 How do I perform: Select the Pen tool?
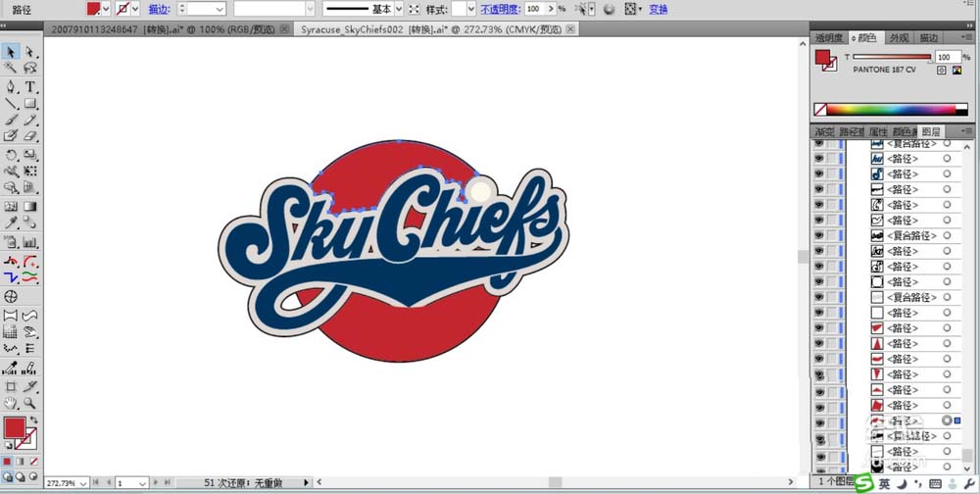coord(11,87)
